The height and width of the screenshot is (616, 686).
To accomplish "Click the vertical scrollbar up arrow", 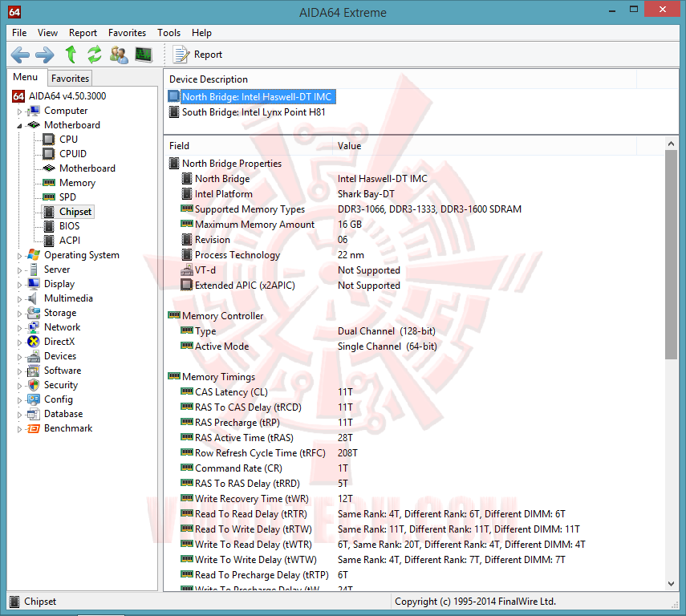I will (x=671, y=144).
